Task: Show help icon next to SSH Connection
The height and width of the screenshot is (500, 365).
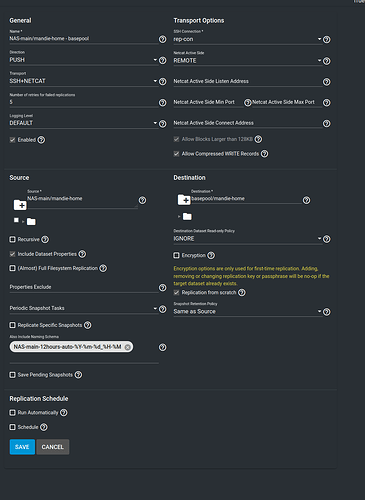Action: [327, 40]
